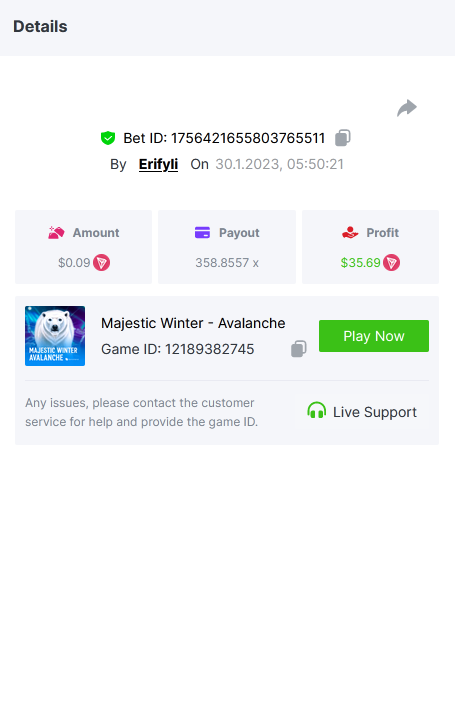Viewport: 455px width, 706px height.
Task: Click the share arrow icon
Action: [407, 108]
